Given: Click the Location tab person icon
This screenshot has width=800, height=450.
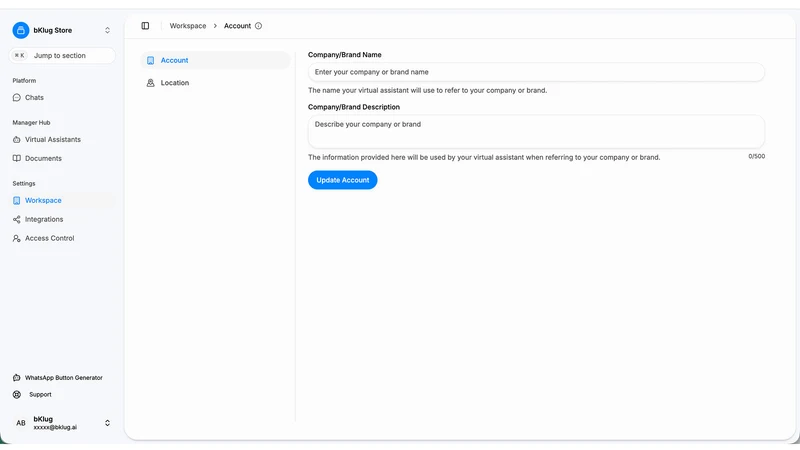Looking at the screenshot, I should [x=151, y=83].
